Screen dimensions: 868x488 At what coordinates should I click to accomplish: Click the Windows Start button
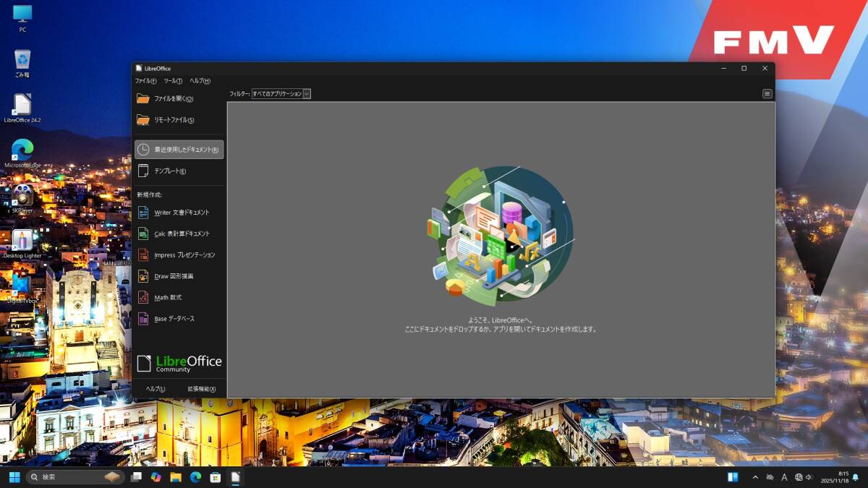[14, 477]
